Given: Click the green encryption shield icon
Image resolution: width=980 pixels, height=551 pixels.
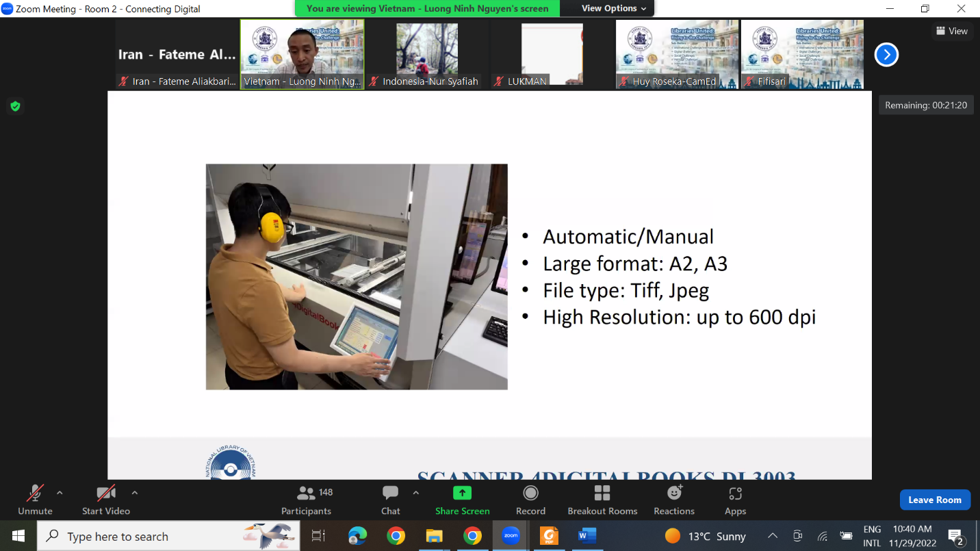Looking at the screenshot, I should [x=15, y=106].
